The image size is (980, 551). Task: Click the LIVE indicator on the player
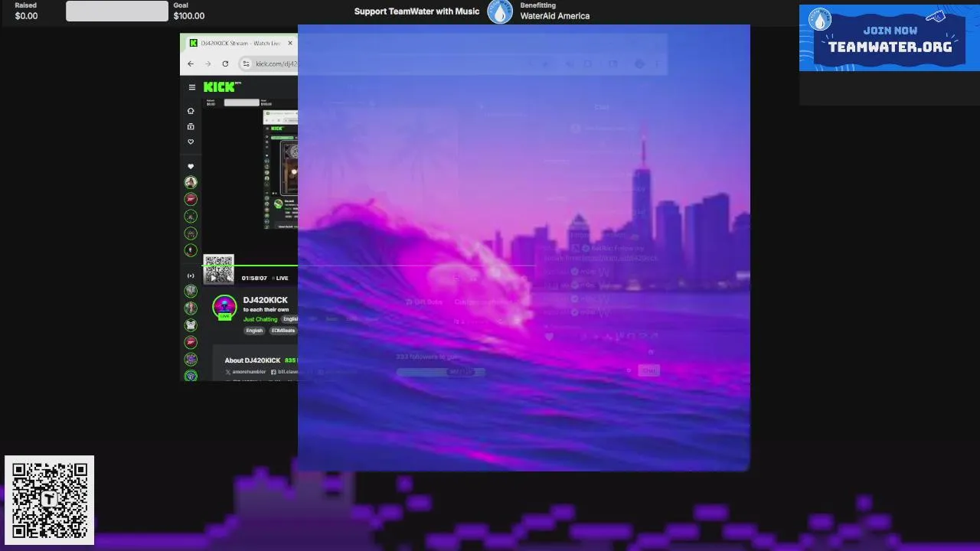tap(279, 278)
